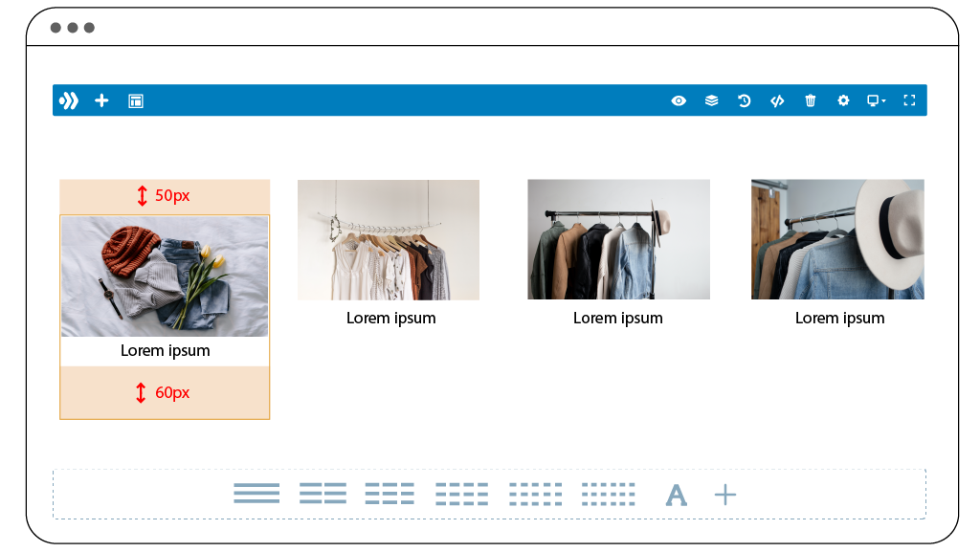Open the revision history clock icon

(x=745, y=100)
